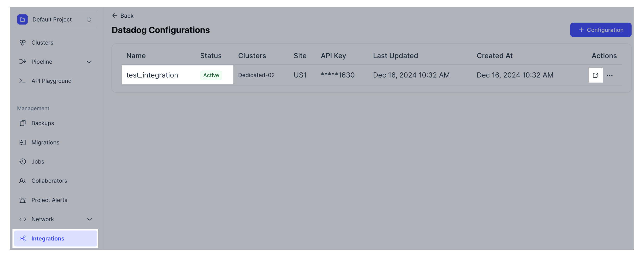Screen dimensions: 644x257
Task: Click the Pipeline icon in sidebar
Action: (23, 62)
